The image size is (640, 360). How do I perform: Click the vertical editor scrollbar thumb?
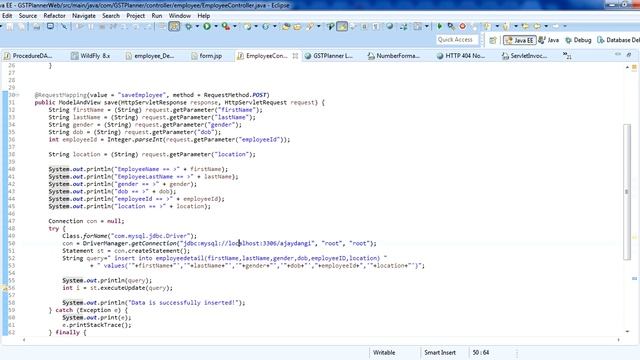pos(627,192)
